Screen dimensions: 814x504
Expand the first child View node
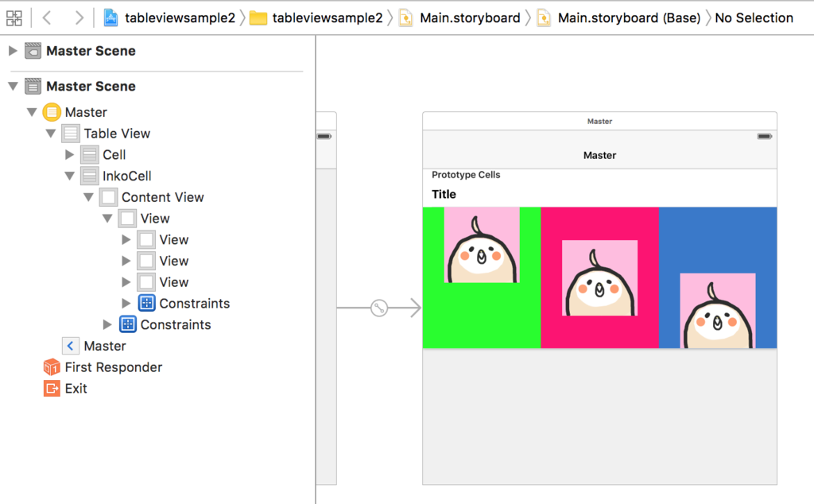coord(126,240)
